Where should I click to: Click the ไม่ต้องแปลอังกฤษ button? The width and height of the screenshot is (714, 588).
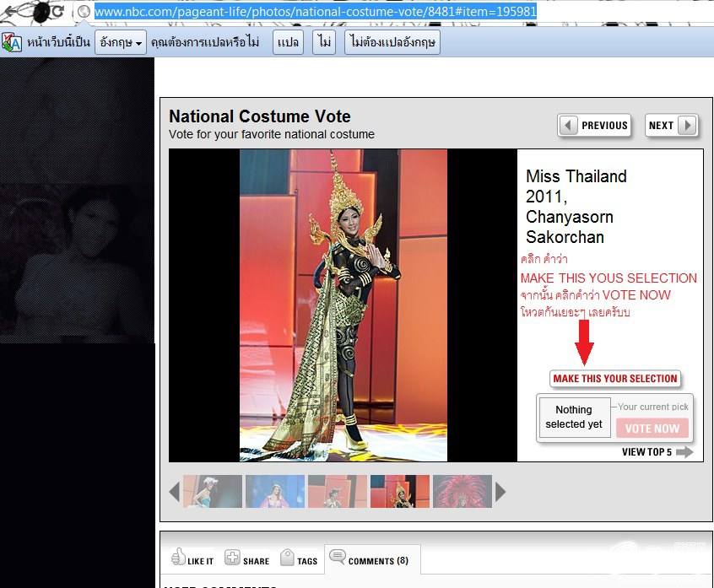click(392, 43)
